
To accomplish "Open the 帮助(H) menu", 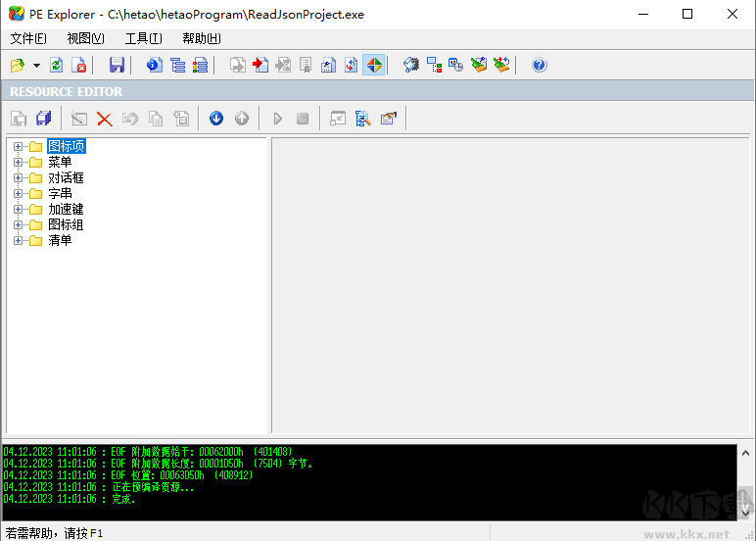I will (x=201, y=38).
